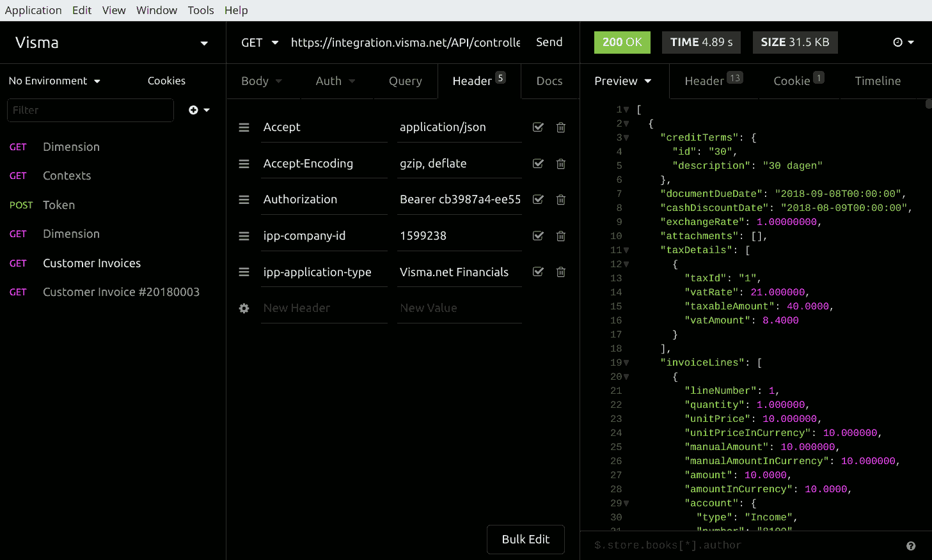Select the request Header tab
Screen dimensions: 932x560
click(479, 81)
